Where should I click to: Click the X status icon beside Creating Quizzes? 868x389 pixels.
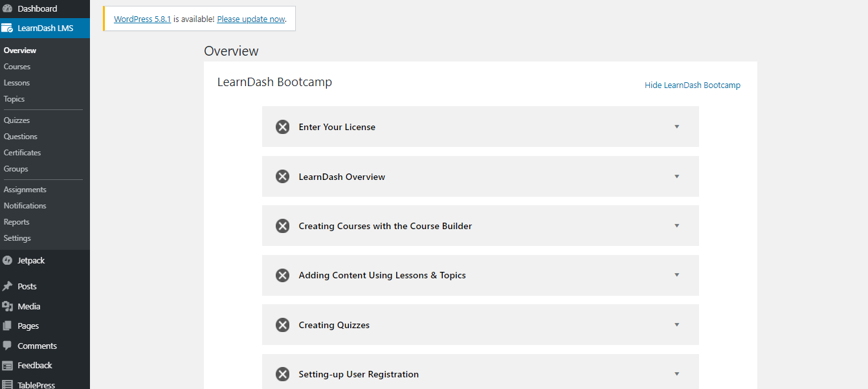[283, 325]
